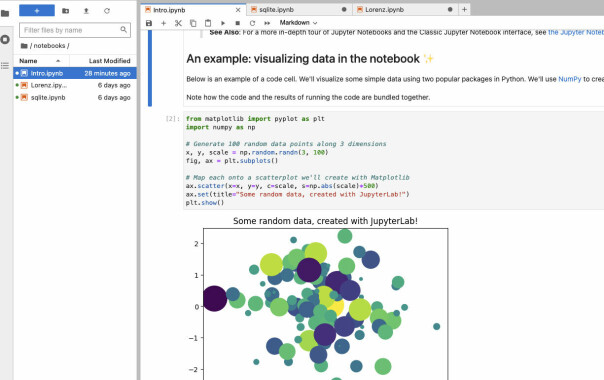Click the upload files icon
604x380 pixels.
click(86, 11)
